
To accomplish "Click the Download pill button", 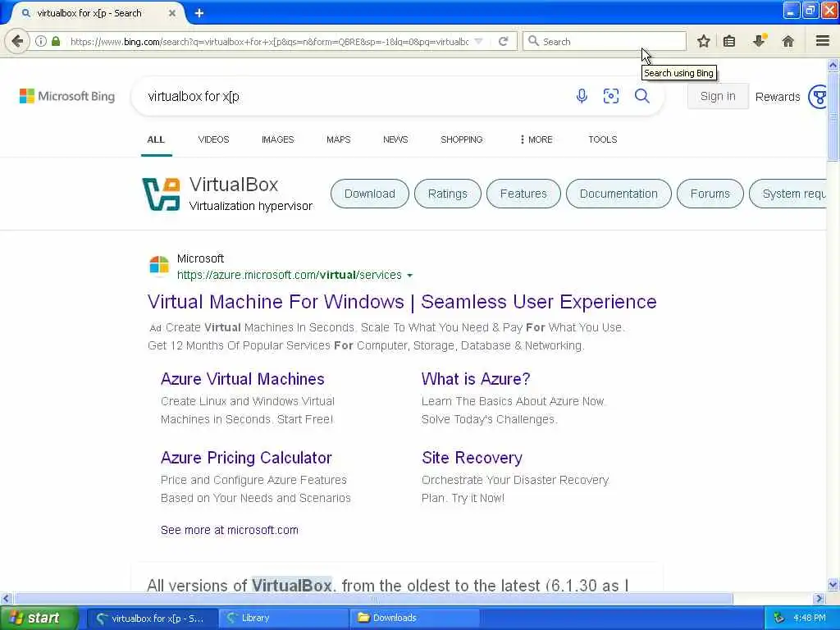I will [370, 194].
